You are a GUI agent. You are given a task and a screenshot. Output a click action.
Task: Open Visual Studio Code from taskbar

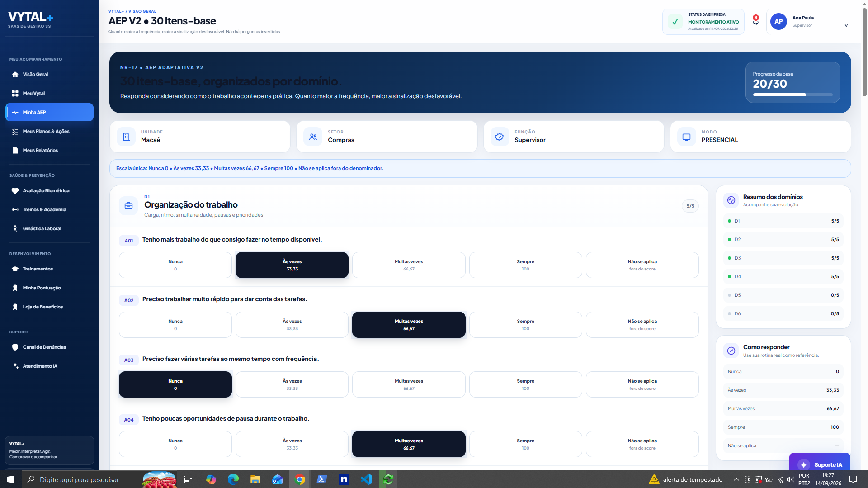[x=366, y=479]
